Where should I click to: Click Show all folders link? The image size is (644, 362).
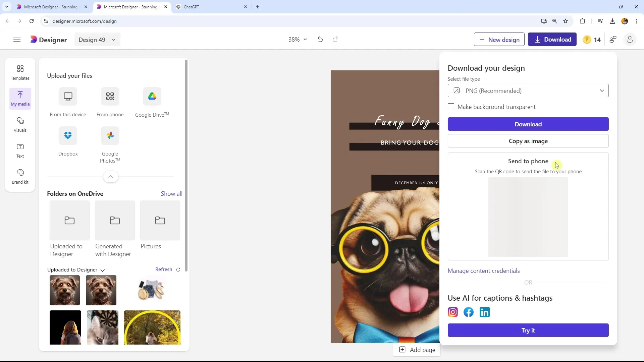coord(171,194)
